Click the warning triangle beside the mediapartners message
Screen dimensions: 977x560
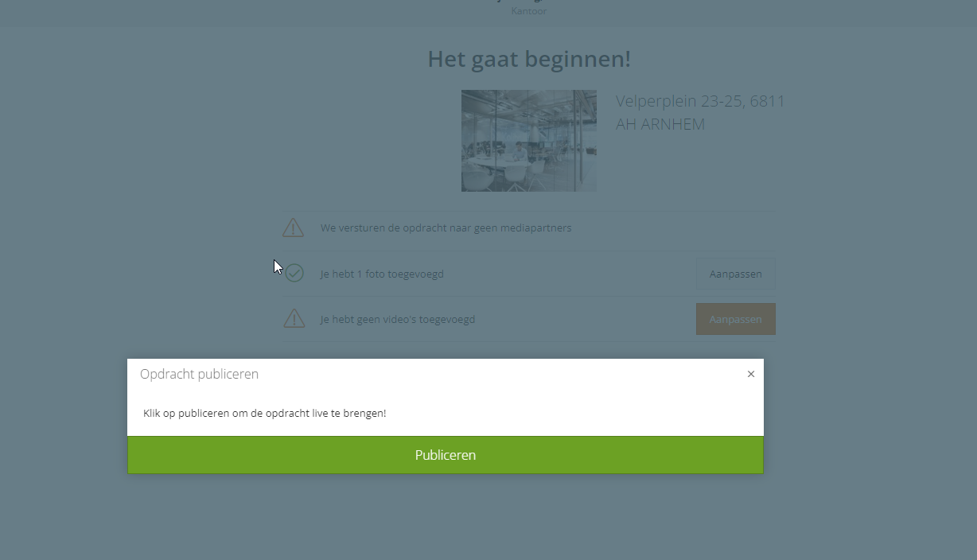click(x=293, y=228)
